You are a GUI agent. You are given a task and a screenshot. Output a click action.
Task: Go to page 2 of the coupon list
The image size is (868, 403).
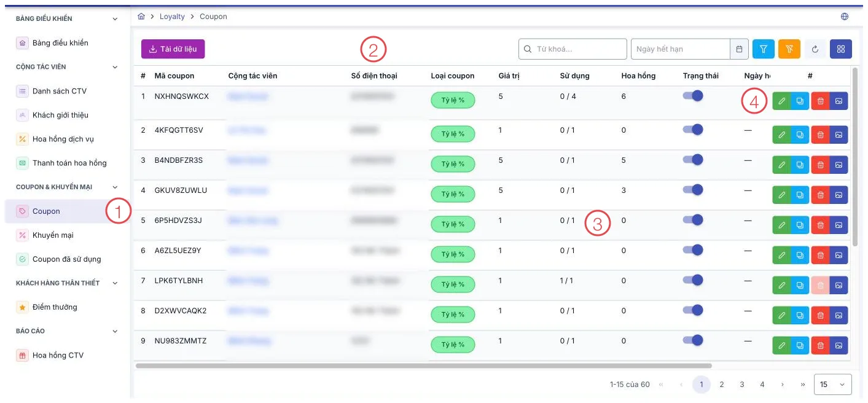(x=722, y=385)
